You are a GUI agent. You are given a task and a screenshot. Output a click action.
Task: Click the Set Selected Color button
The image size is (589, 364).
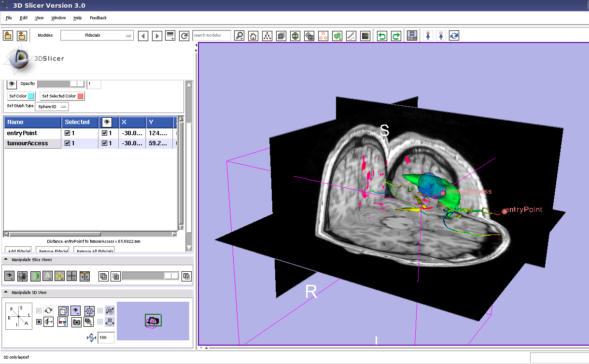tap(62, 96)
